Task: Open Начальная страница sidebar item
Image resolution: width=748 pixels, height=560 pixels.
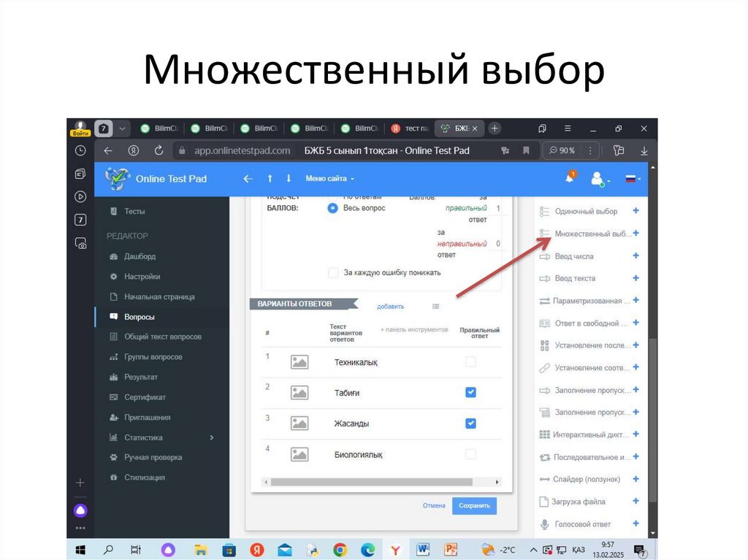Action: coord(159,296)
